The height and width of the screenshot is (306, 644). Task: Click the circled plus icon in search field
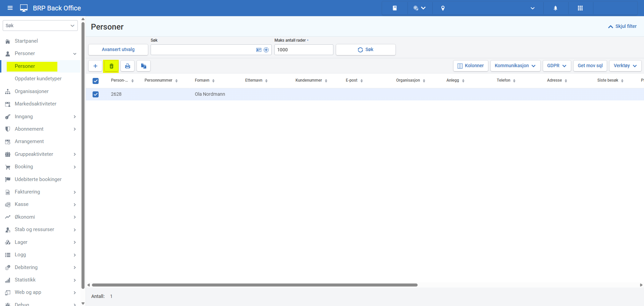click(x=266, y=50)
